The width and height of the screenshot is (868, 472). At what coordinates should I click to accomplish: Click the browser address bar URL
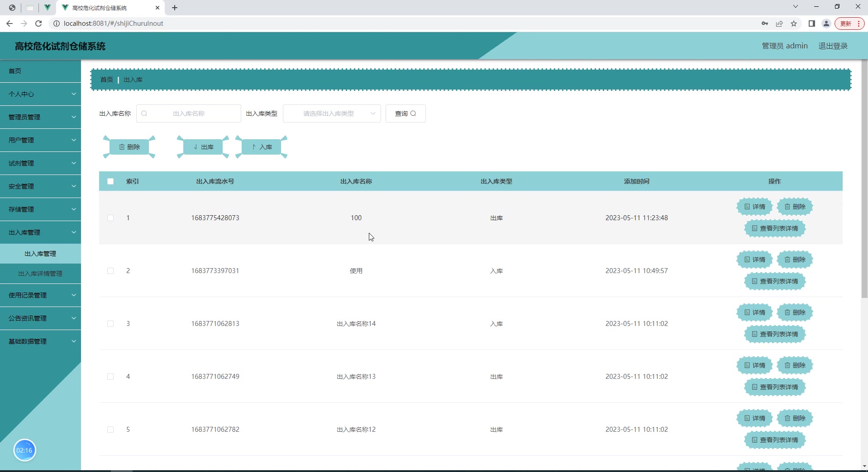click(x=114, y=24)
